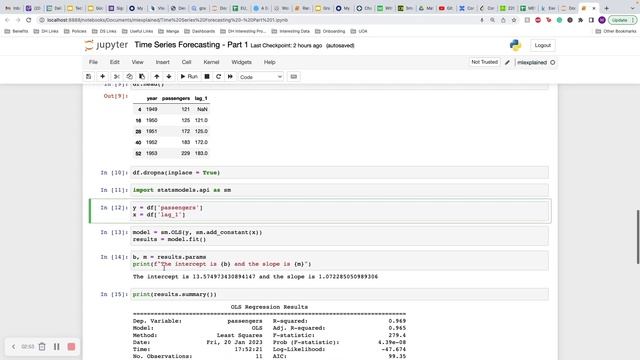Click the Not Trusted button
This screenshot has height=360, width=640.
pyautogui.click(x=484, y=62)
